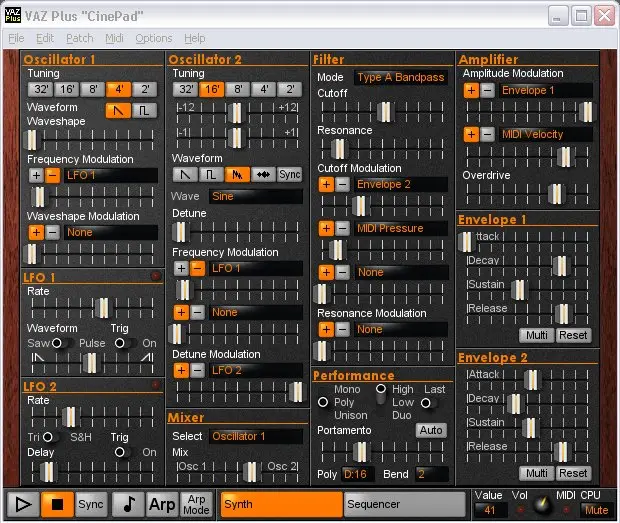Toggle LFO 1 Saw/Pulse waveform switch

click(60, 343)
